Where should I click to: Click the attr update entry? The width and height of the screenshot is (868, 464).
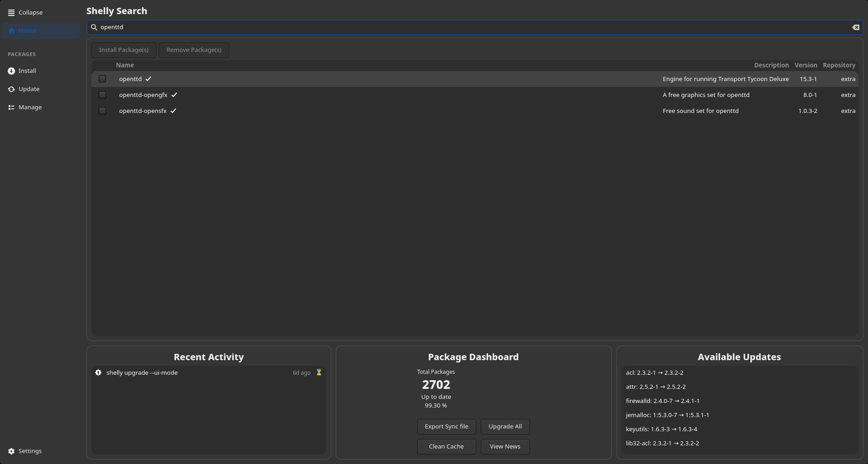(x=656, y=387)
